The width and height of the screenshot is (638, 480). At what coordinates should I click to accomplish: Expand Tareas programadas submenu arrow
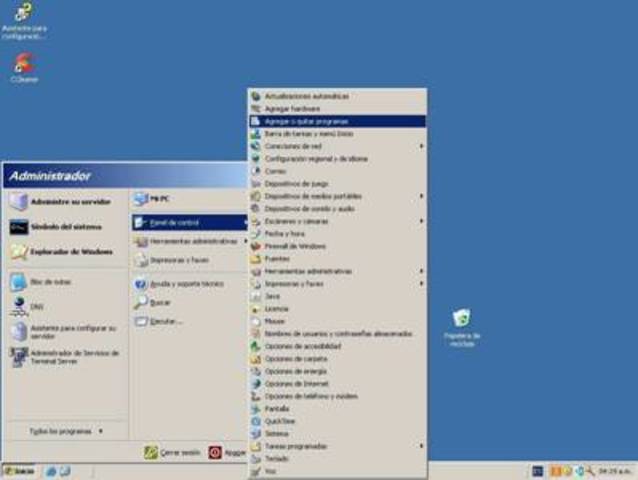pyautogui.click(x=422, y=446)
